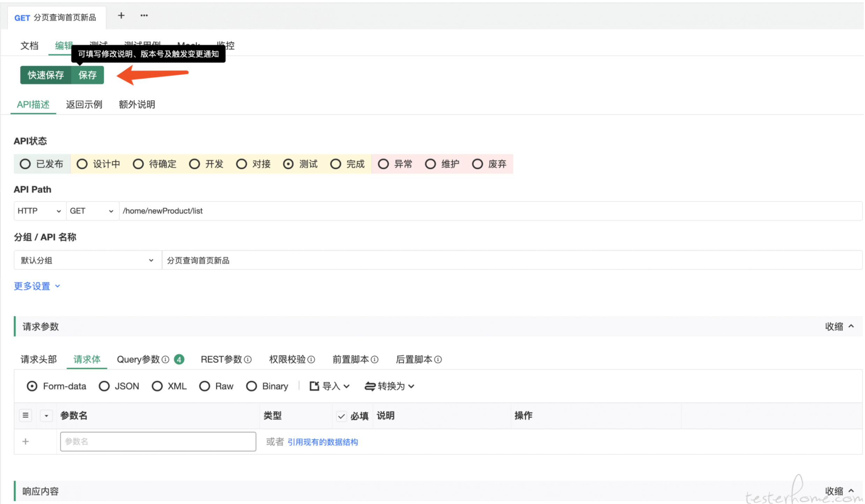Click plus icon to add parameter row
The height and width of the screenshot is (504, 865).
tap(25, 442)
